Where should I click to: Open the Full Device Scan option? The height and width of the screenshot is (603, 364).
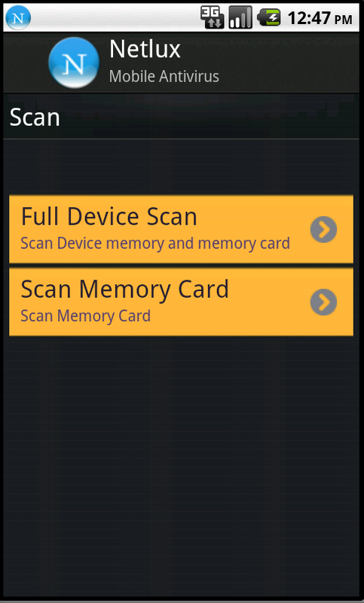coord(181,229)
